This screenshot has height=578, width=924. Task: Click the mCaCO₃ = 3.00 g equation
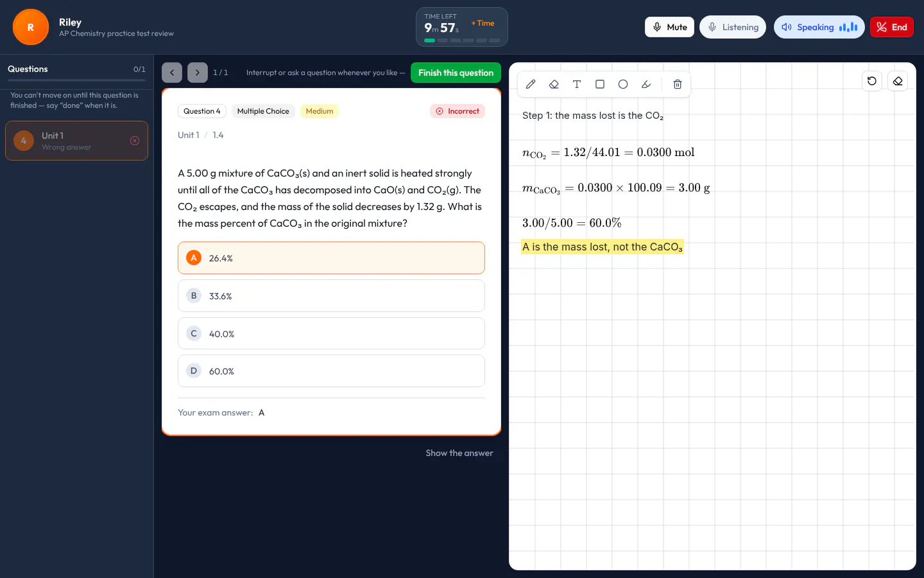pyautogui.click(x=616, y=188)
